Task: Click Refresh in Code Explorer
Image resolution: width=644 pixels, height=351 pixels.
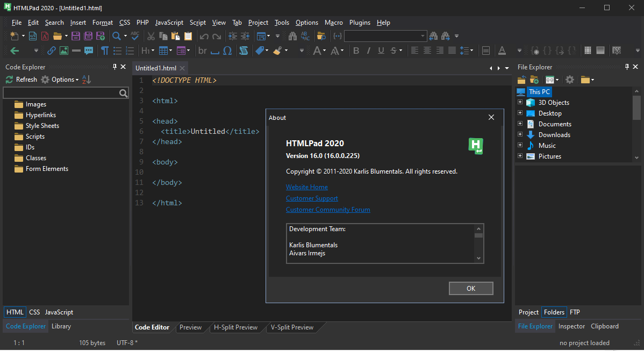Action: [22, 80]
